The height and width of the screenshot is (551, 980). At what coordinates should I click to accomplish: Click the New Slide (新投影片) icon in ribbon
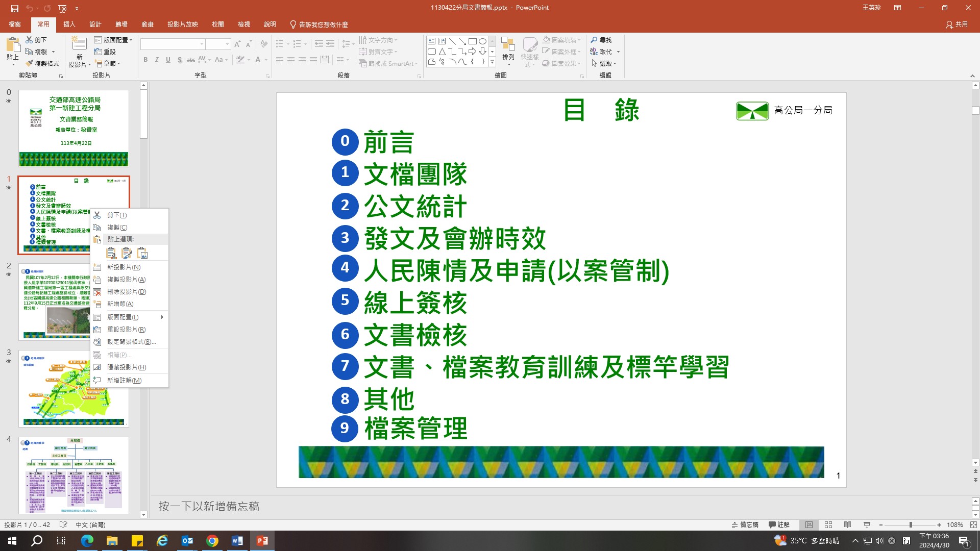[79, 43]
